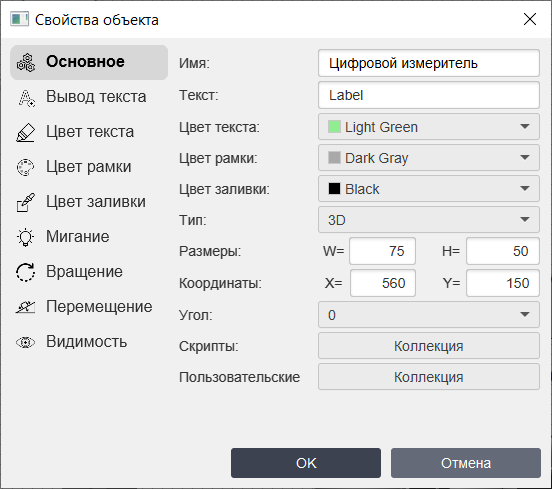This screenshot has width=552, height=489.
Task: Open the Цвет рамки section
Action: 89,167
